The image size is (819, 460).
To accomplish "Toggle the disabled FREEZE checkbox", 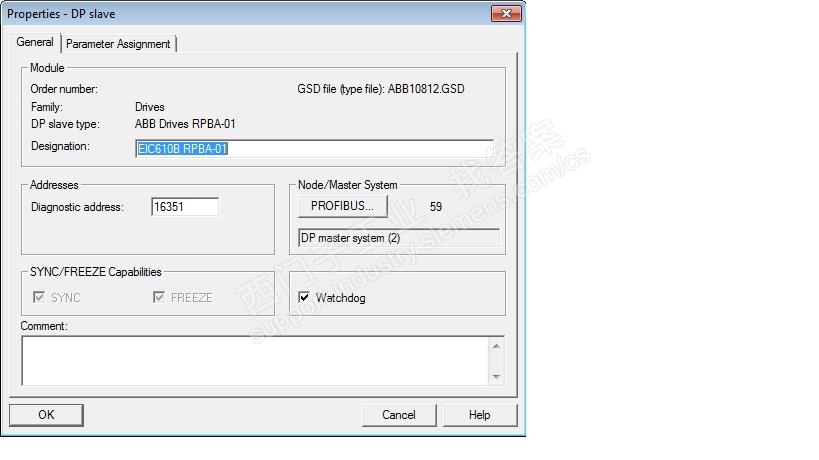I will coord(159,297).
